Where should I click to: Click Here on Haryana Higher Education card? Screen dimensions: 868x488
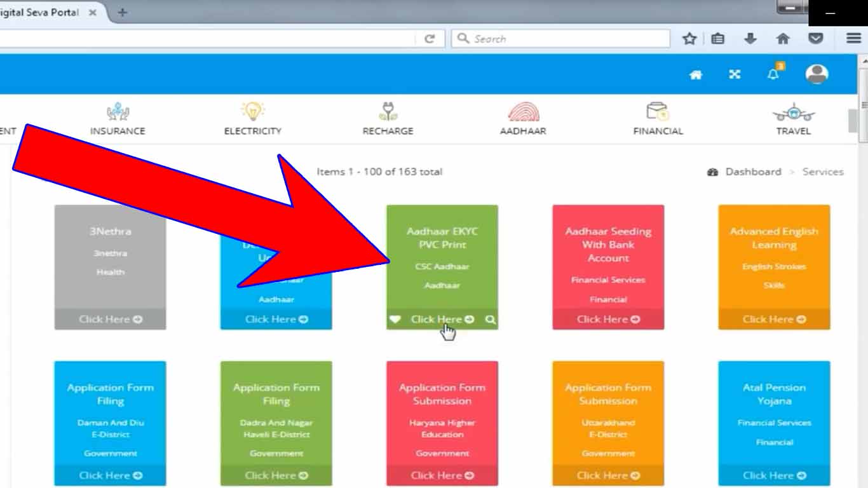[x=442, y=475]
